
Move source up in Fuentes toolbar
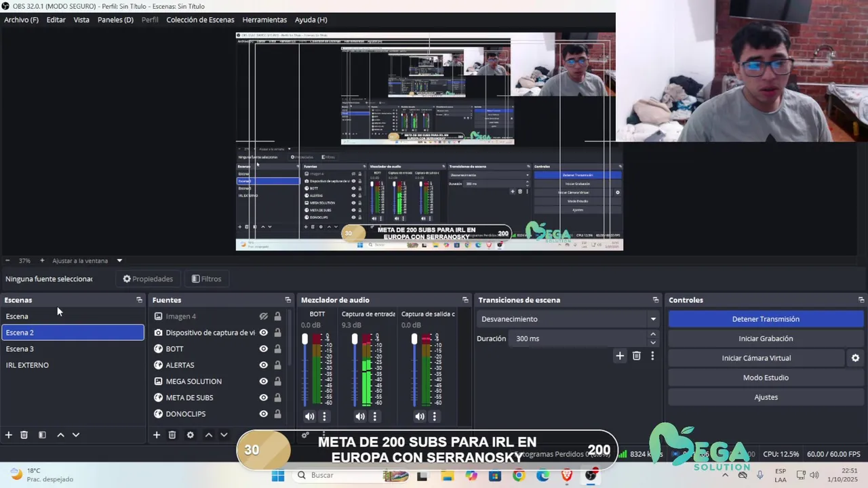pos(209,435)
